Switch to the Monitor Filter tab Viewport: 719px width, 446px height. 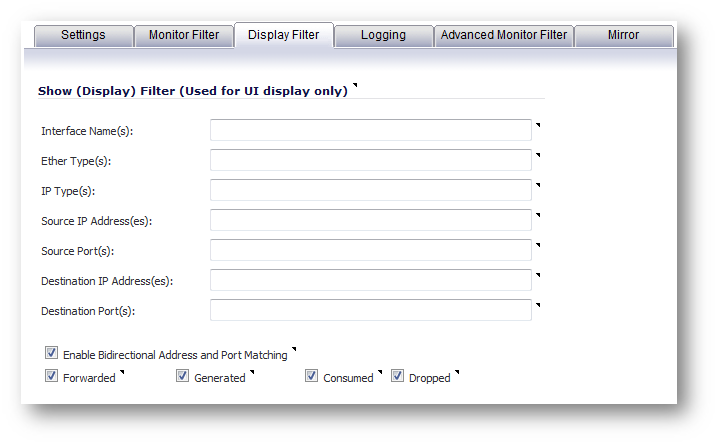click(x=184, y=35)
